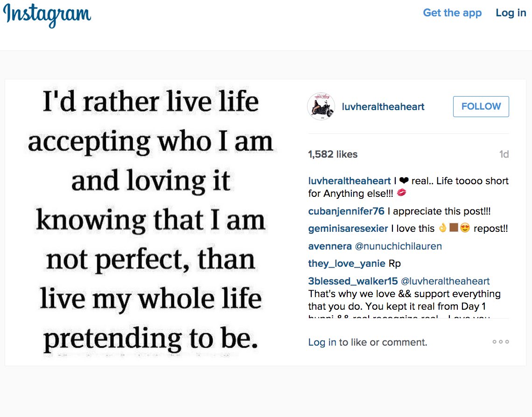The width and height of the screenshot is (532, 417).
Task: Click the quote image post
Action: (151, 222)
